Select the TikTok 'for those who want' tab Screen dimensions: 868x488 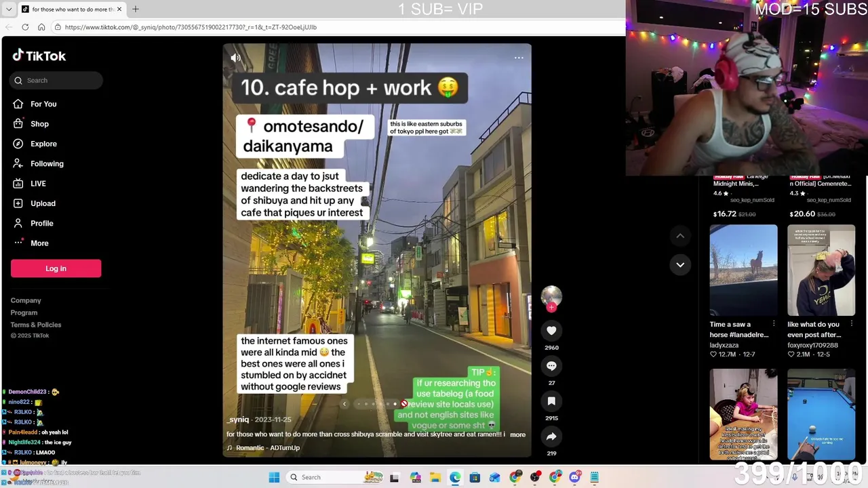coord(71,9)
